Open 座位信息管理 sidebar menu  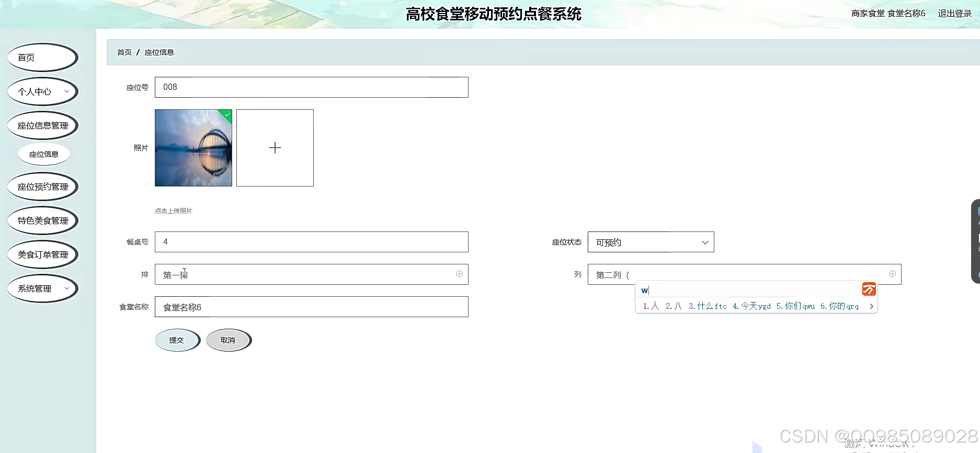tap(42, 125)
